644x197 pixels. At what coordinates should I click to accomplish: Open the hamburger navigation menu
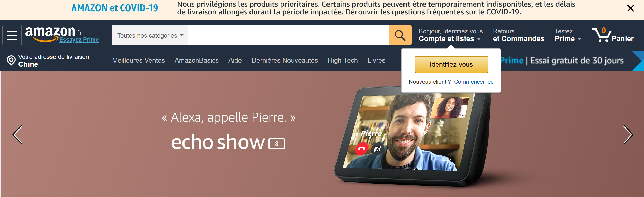(12, 35)
